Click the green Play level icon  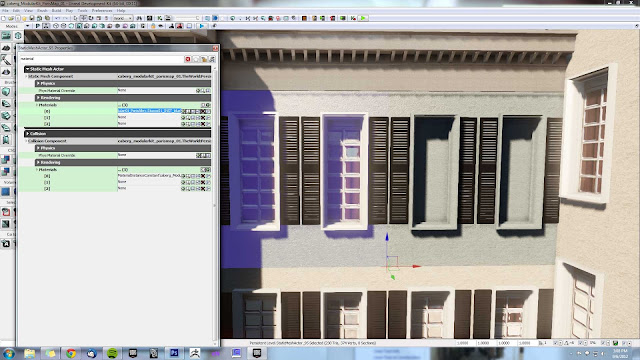pyautogui.click(x=363, y=18)
